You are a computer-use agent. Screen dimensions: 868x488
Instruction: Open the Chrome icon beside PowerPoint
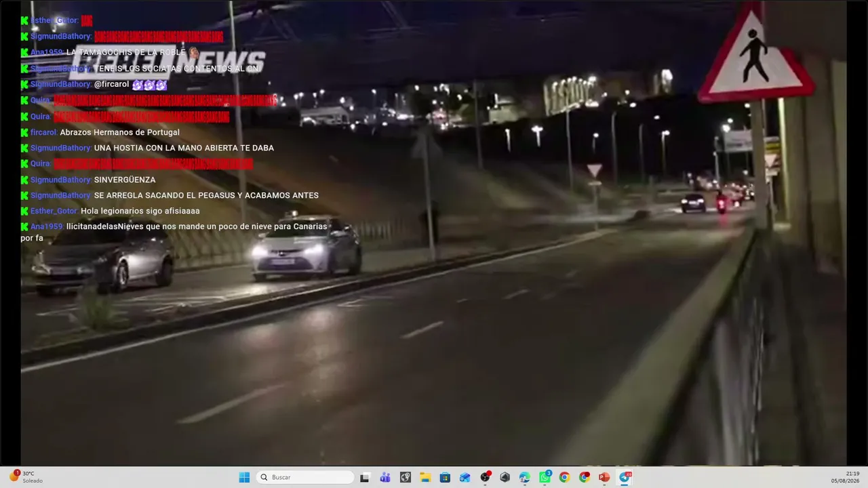[585, 477]
